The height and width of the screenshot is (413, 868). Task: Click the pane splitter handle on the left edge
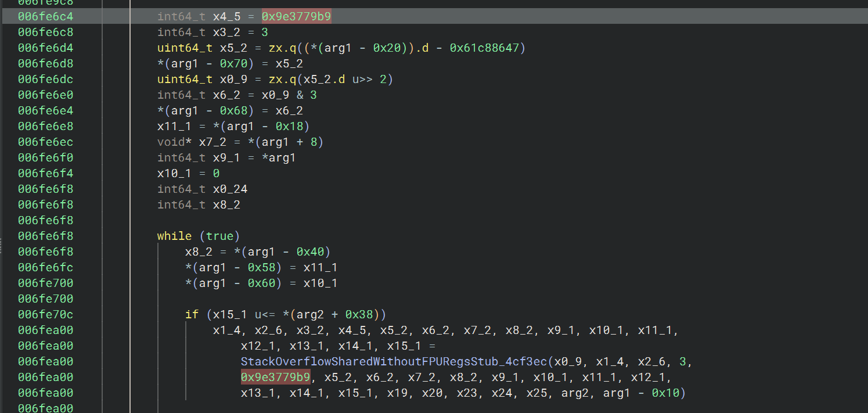click(2, 236)
